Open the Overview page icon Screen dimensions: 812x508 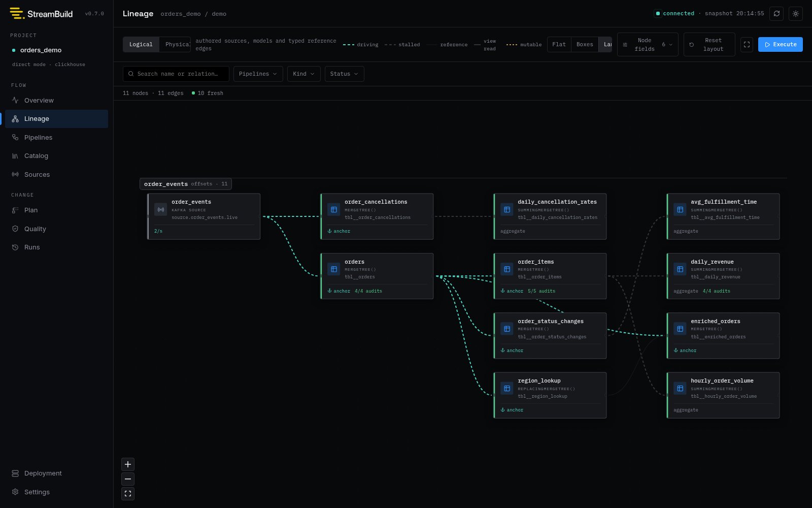[x=15, y=100]
